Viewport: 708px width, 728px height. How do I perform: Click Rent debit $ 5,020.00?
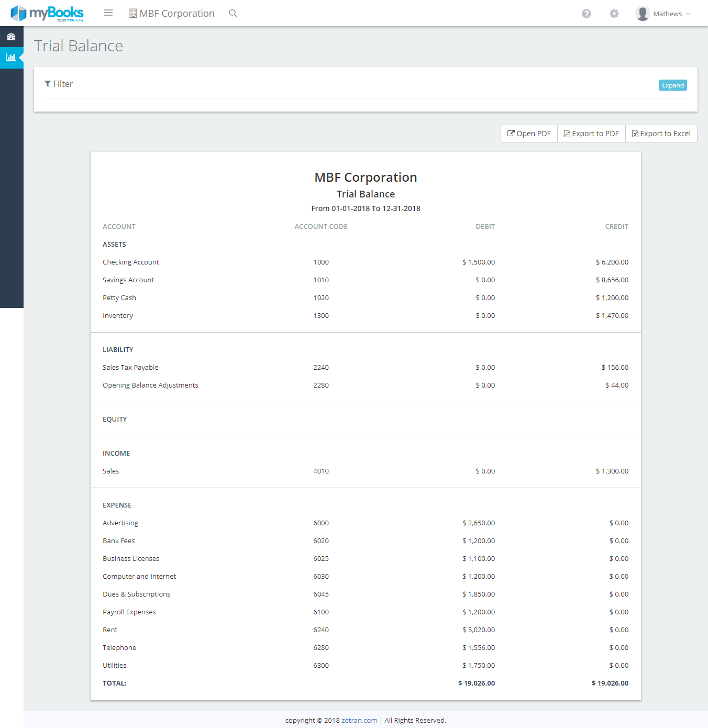[x=479, y=630]
